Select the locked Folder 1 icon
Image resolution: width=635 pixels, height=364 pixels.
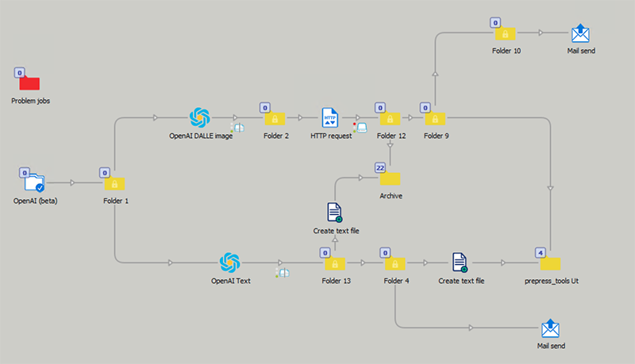pos(115,183)
